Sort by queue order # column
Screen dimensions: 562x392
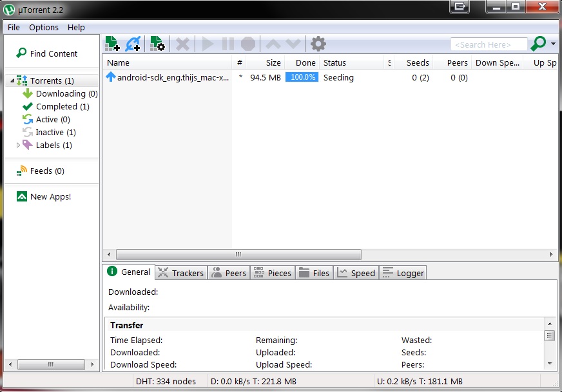coord(239,62)
